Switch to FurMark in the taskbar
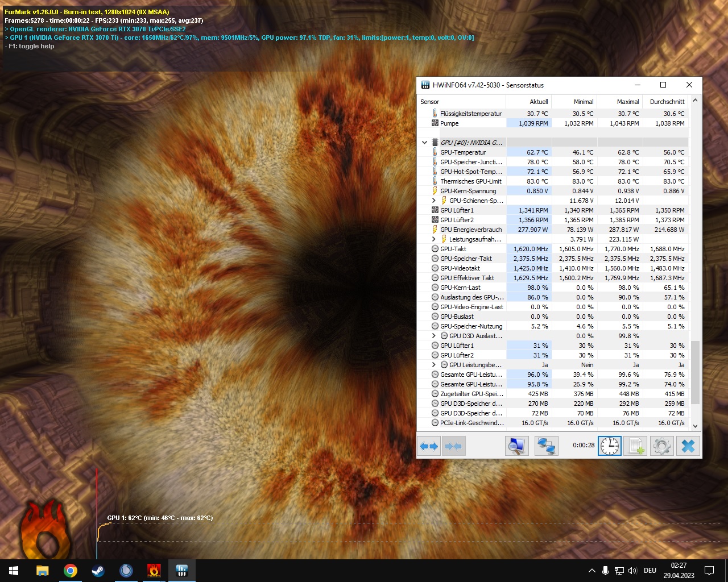 (x=154, y=571)
